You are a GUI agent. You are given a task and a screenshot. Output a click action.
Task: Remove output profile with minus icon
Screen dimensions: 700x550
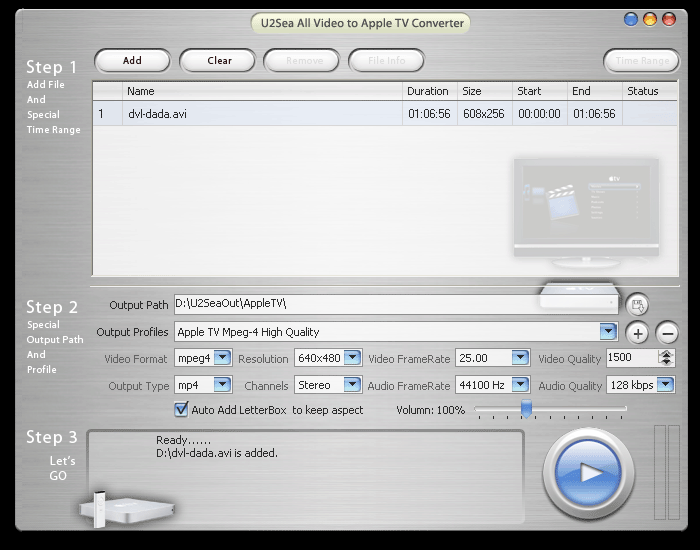[667, 333]
